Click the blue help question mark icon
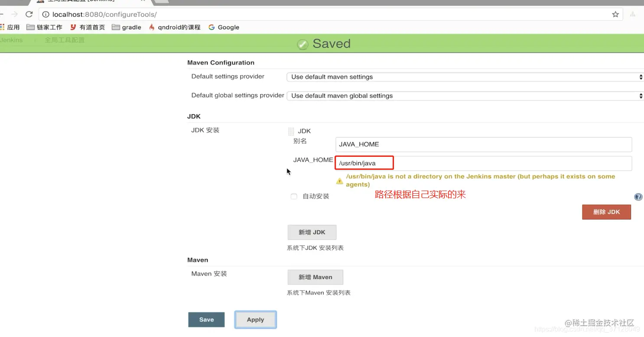Viewport: 644px width, 337px height. coord(638,197)
